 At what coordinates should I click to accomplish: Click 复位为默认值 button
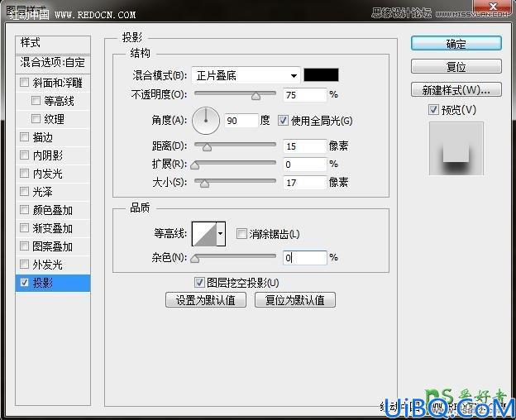[x=295, y=300]
